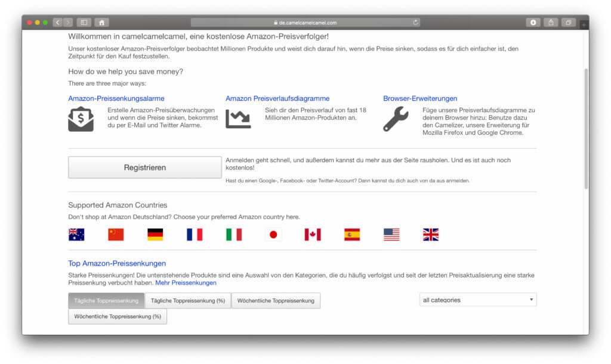Screen dimensions: 611x364
Task: Click the wrench browser extensions icon
Action: coord(395,119)
